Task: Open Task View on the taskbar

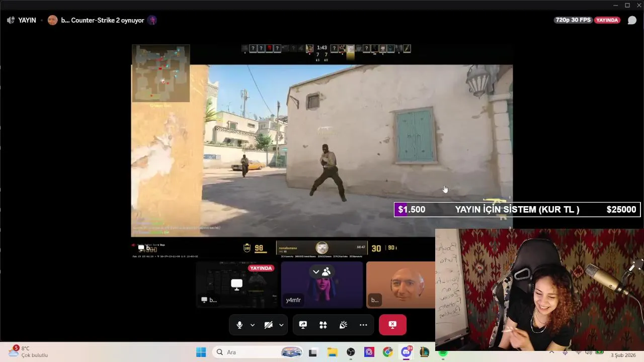Action: (x=312, y=352)
